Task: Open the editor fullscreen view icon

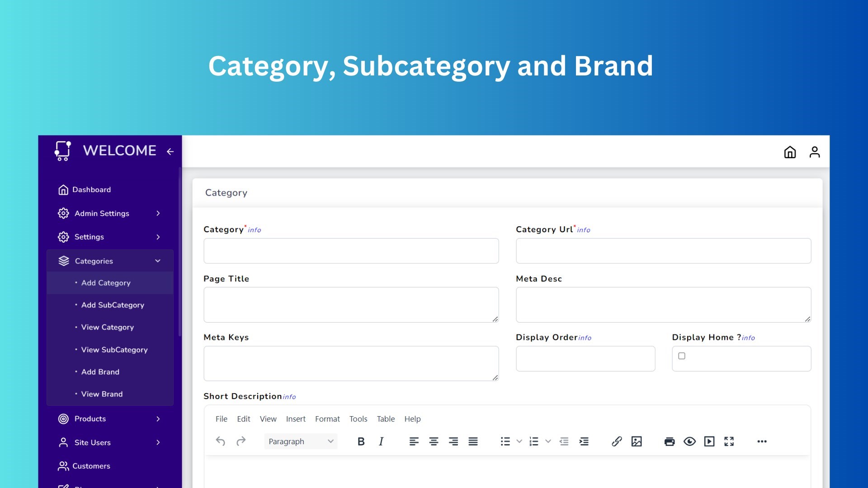Action: pyautogui.click(x=730, y=441)
